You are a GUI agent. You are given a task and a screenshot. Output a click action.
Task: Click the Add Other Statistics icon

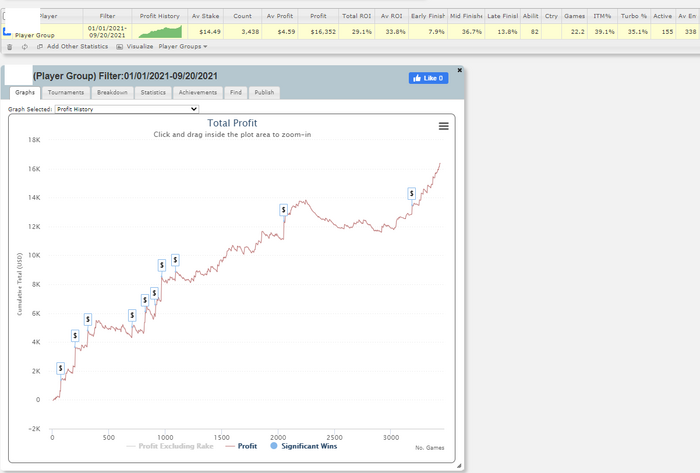(x=40, y=47)
